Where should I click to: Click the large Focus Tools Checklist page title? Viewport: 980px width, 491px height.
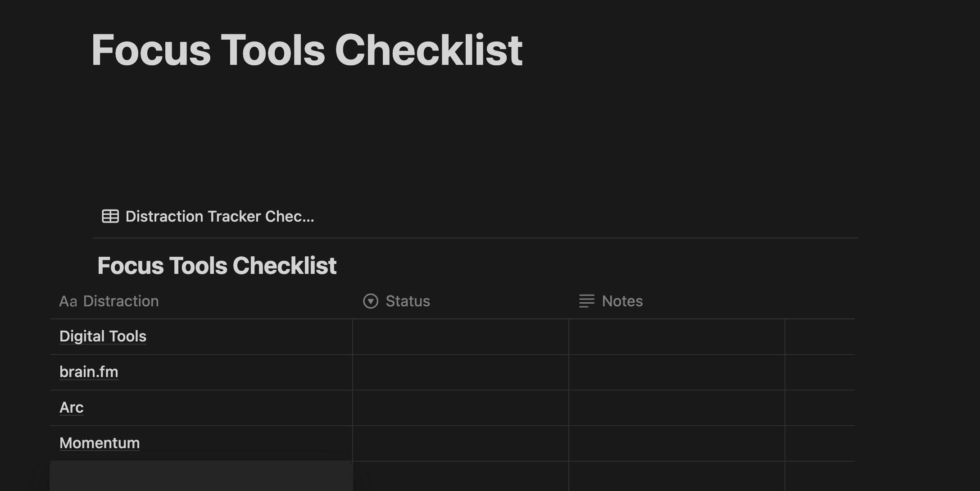tap(307, 50)
